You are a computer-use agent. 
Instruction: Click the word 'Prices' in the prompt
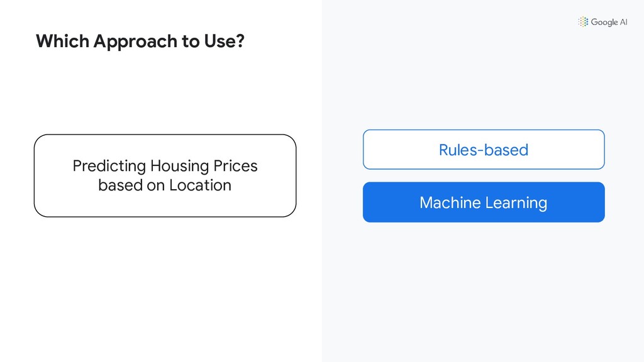[235, 166]
